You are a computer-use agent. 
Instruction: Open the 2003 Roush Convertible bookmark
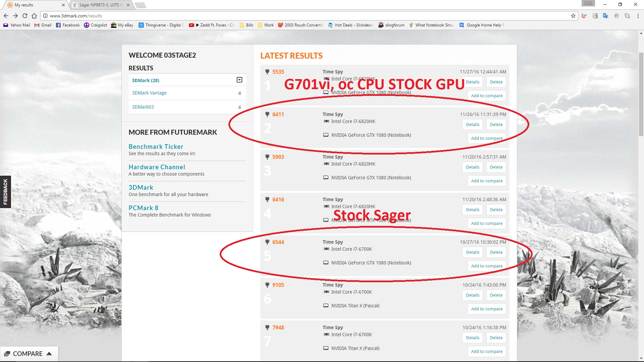[301, 25]
